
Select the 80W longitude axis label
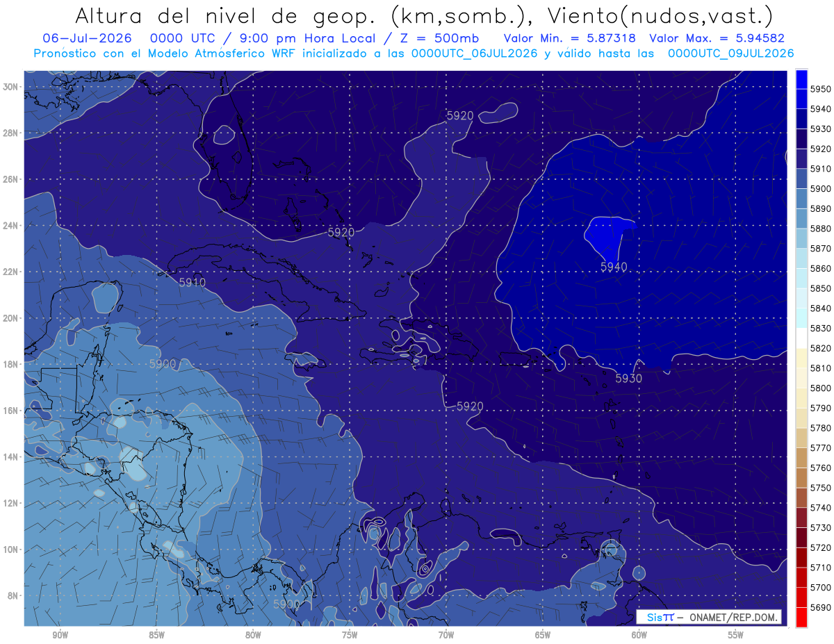coord(253,635)
